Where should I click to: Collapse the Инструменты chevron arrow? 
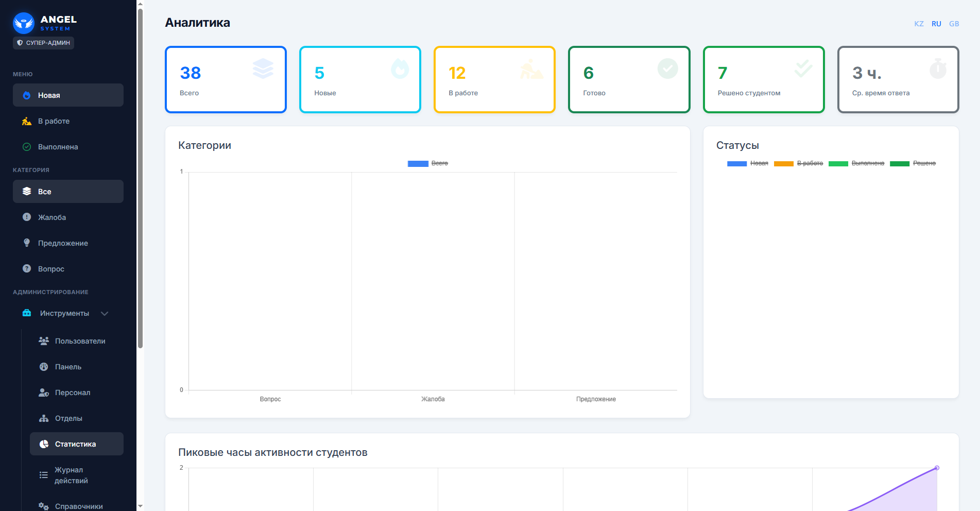tap(105, 314)
